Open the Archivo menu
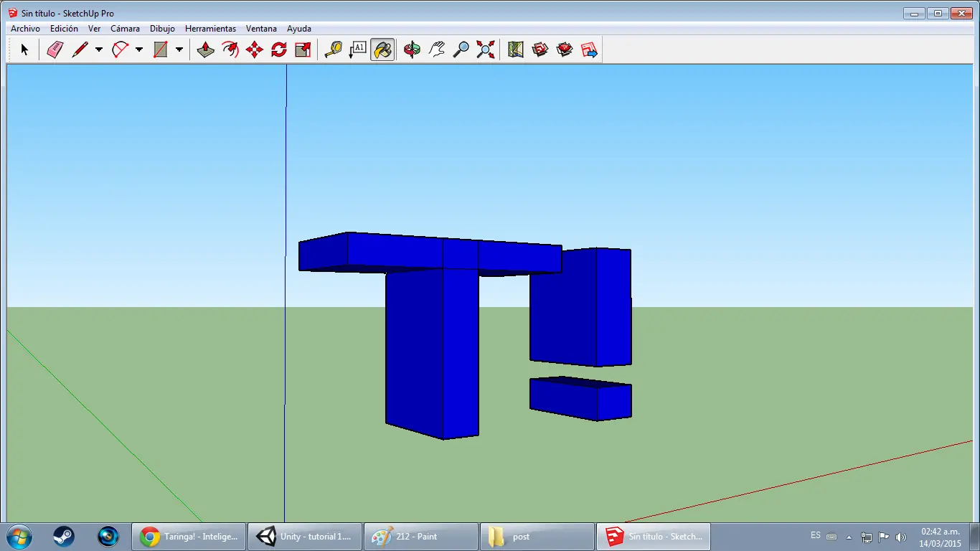Screen dimensions: 980x551 25,29
